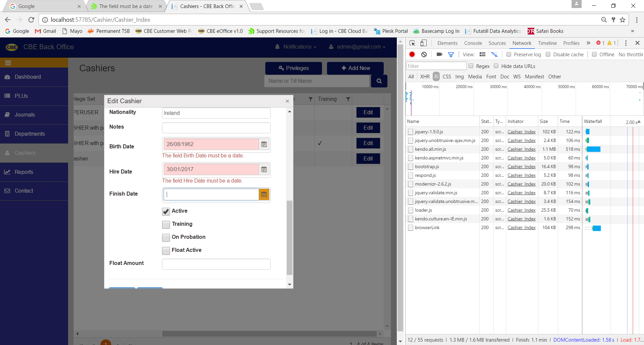Check the Float Active checkbox
The image size is (644, 345).
point(166,251)
